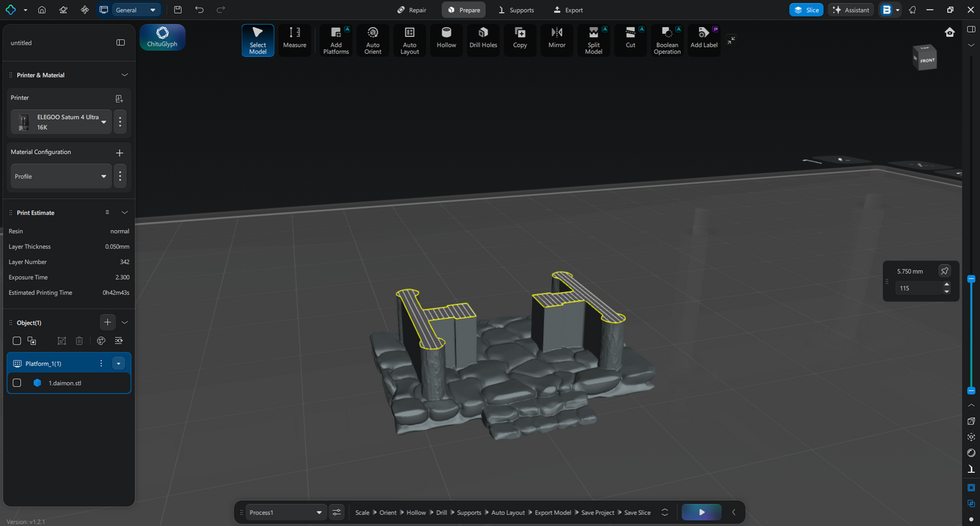Open the Drill Holes tool
Screen dimensions: 980x526
(x=484, y=41)
